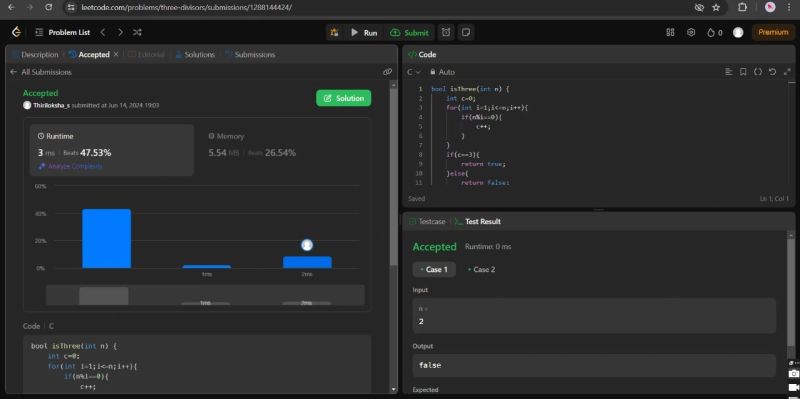
Task: Click the editor bookmark icon
Action: (x=743, y=72)
